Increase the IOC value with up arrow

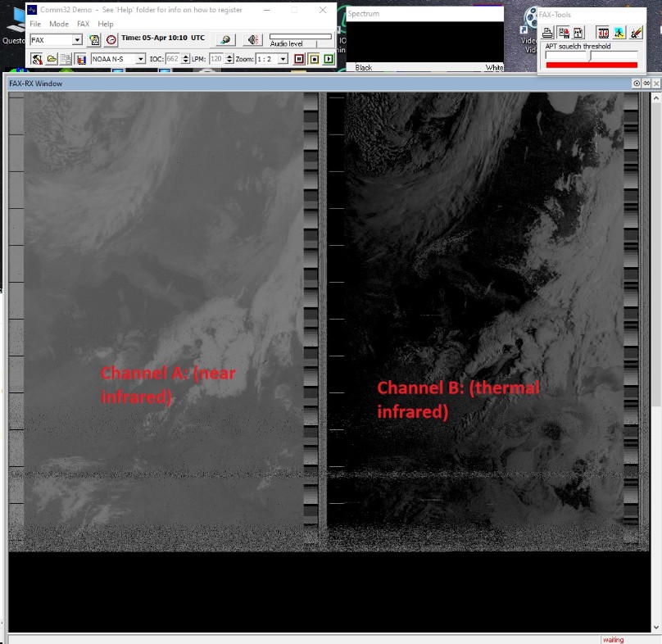185,57
